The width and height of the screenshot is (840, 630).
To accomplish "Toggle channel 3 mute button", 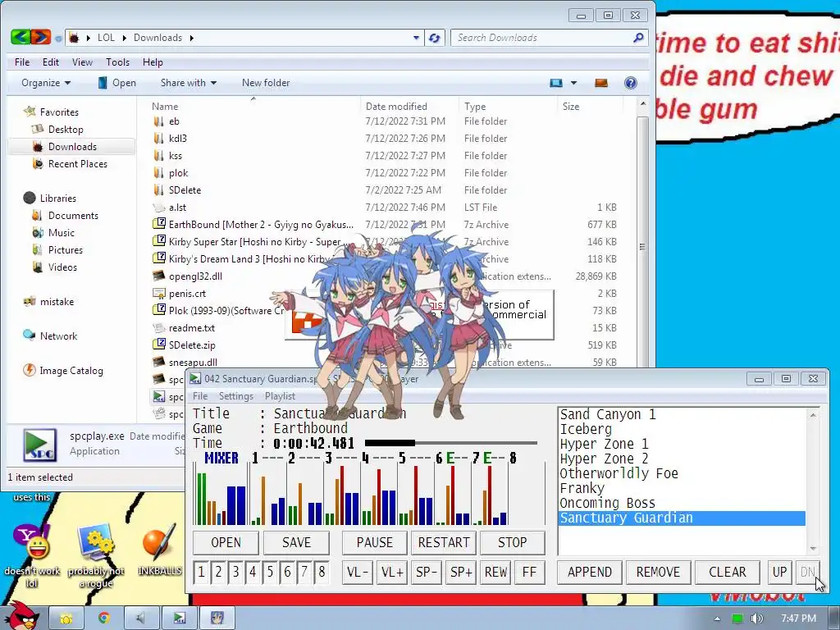I will point(235,572).
